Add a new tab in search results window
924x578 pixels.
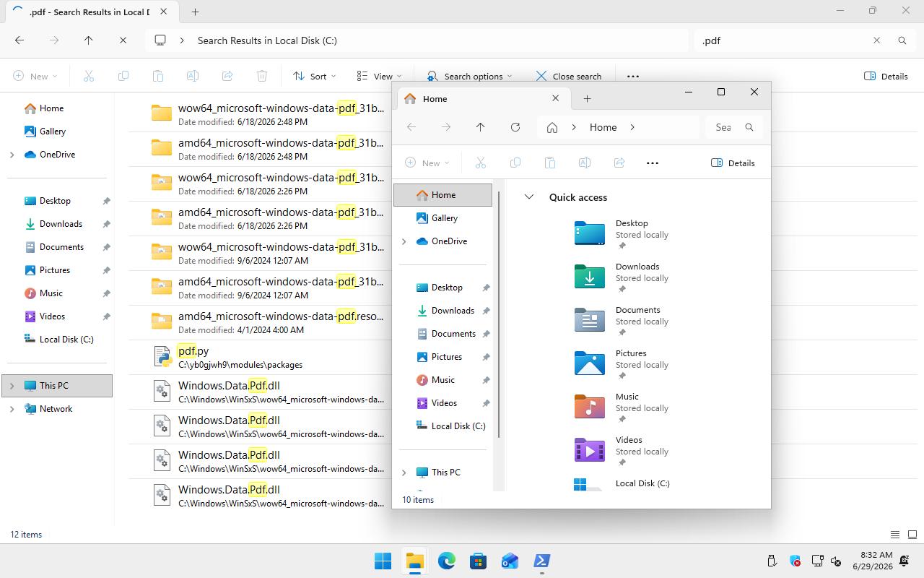(x=195, y=12)
